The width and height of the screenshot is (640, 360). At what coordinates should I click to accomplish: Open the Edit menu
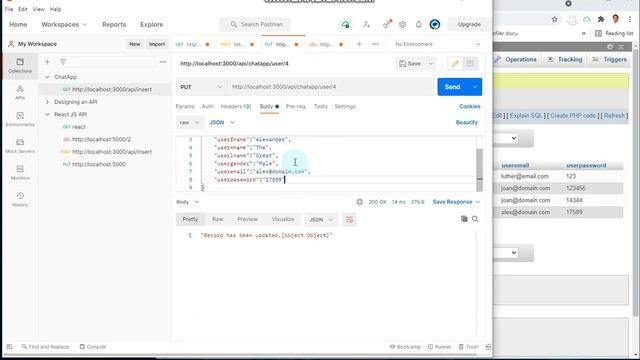coord(23,9)
